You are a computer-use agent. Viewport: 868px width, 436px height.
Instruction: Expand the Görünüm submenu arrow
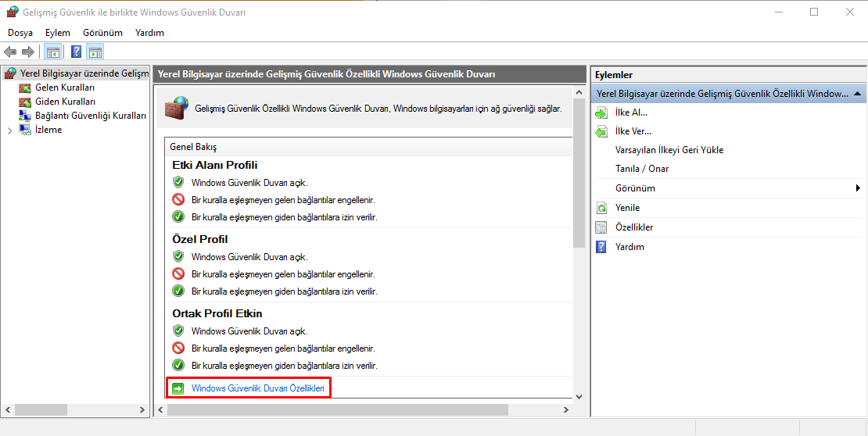tap(858, 188)
